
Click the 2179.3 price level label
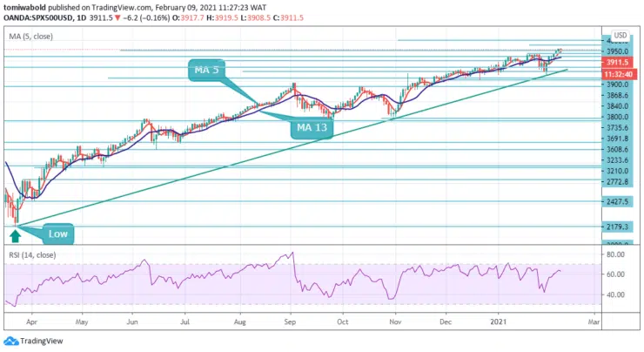coord(618,227)
